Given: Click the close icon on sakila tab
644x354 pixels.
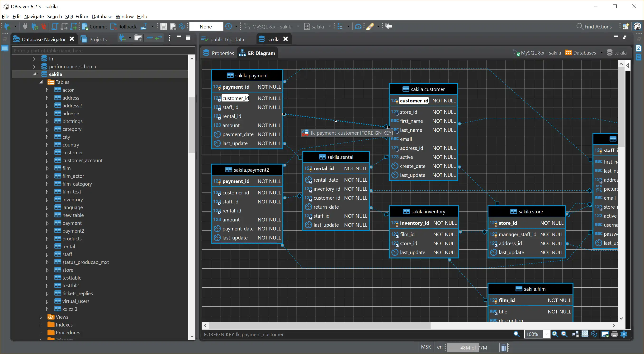Looking at the screenshot, I should coord(285,39).
